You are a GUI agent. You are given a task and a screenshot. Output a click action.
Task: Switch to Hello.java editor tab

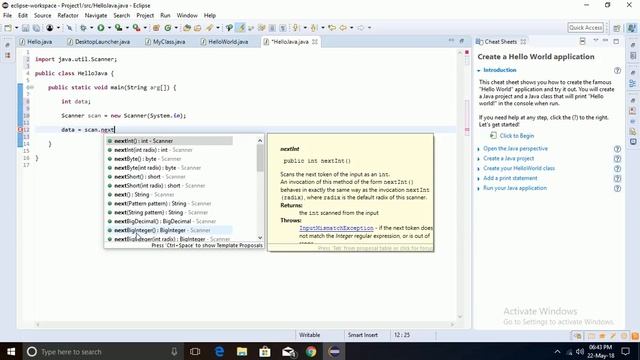coord(36,42)
